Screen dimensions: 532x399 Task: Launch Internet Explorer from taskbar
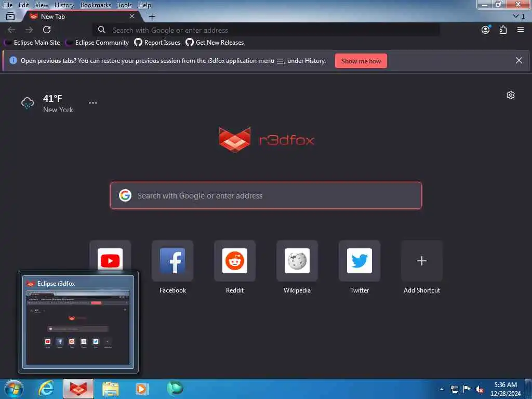coord(46,389)
